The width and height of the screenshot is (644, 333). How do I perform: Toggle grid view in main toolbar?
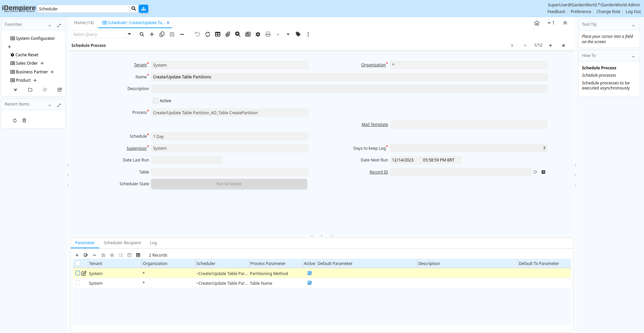tap(218, 34)
